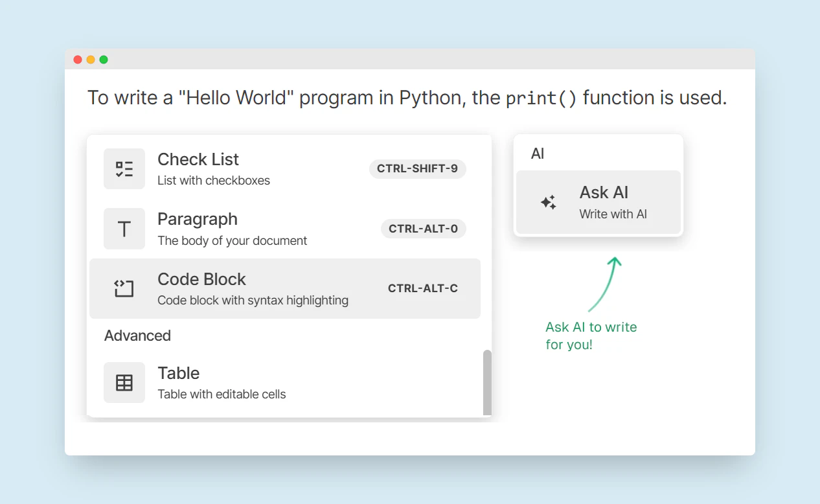Click the green maximize traffic light
This screenshot has height=504, width=820.
click(104, 59)
